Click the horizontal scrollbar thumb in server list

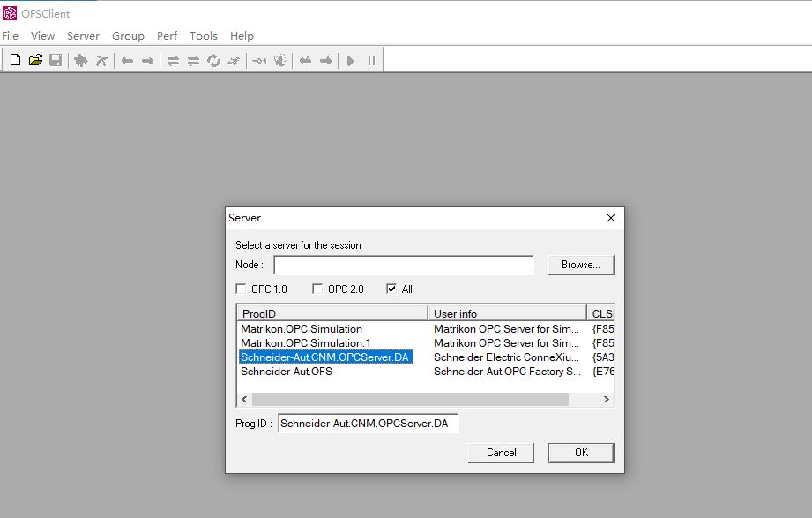[410, 399]
